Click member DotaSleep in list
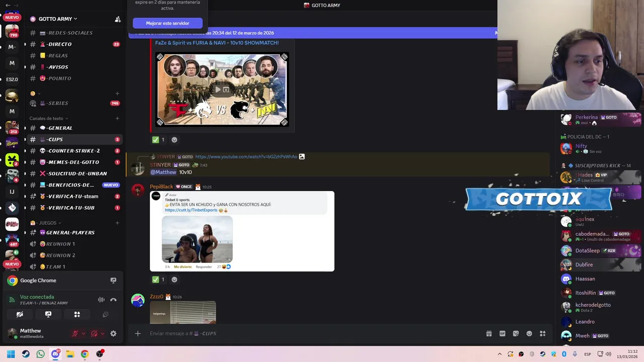The height and width of the screenshot is (362, 644). pos(601,250)
